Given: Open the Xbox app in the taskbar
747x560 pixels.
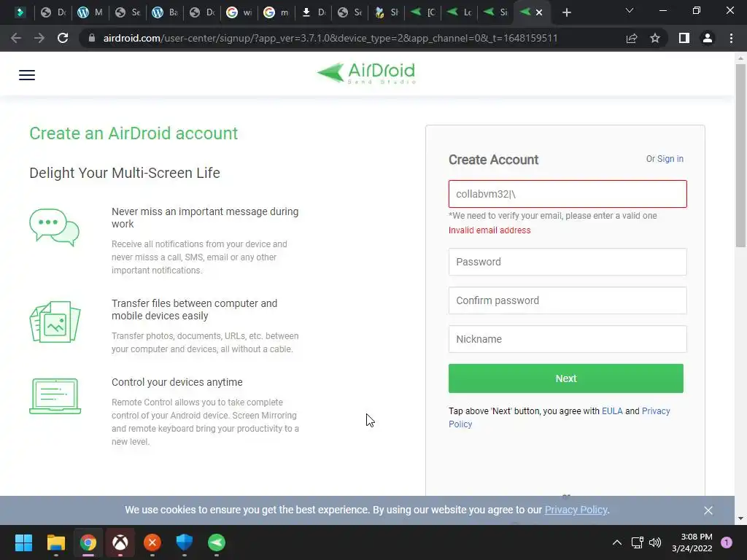Looking at the screenshot, I should 120,542.
